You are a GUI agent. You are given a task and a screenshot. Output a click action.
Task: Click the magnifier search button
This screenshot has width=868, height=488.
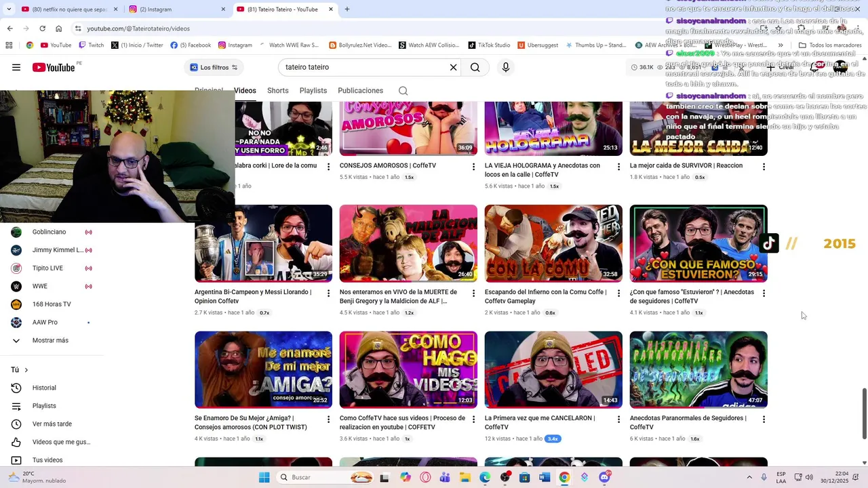click(475, 67)
